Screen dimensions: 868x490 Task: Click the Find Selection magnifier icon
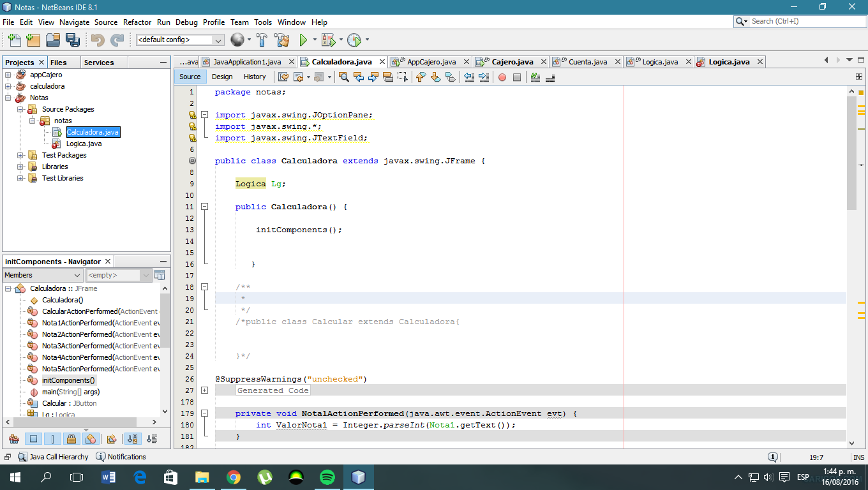tap(343, 77)
